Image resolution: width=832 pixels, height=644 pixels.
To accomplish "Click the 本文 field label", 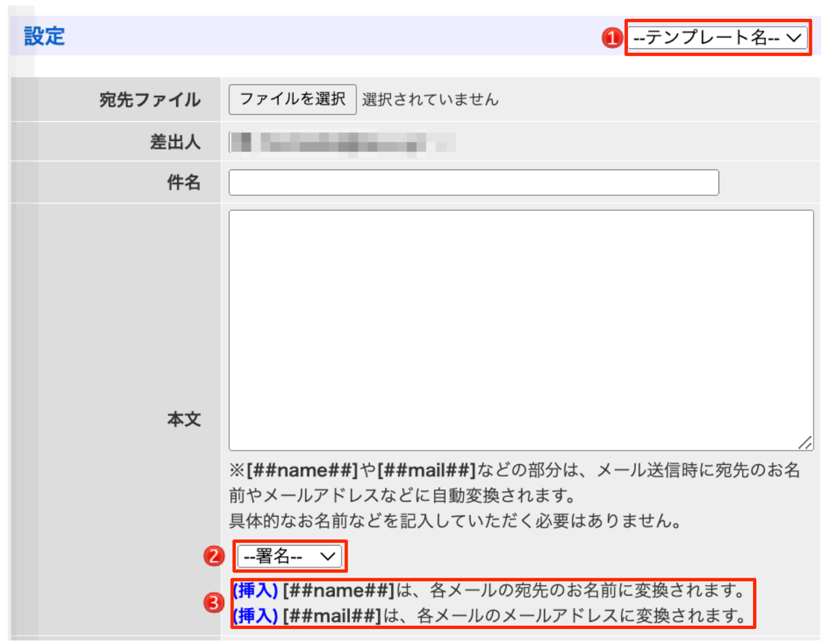I will (185, 420).
